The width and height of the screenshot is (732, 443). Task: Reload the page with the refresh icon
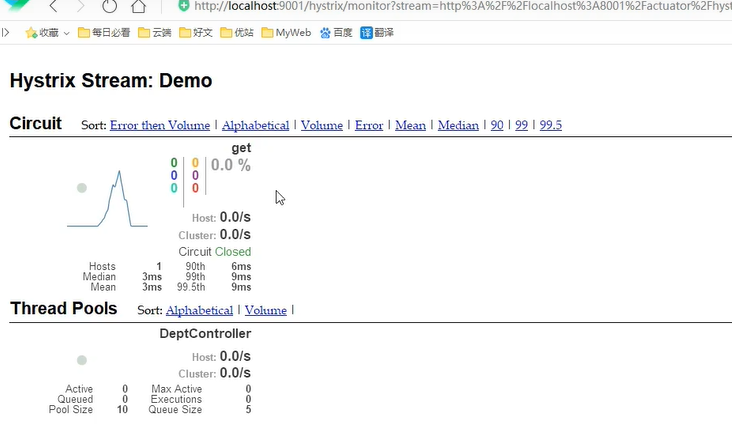pyautogui.click(x=109, y=6)
